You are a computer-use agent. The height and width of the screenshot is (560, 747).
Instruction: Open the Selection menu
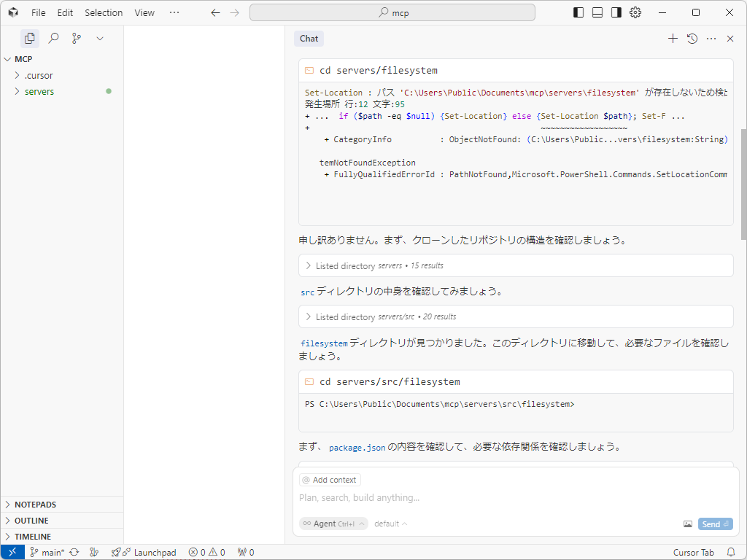(104, 12)
